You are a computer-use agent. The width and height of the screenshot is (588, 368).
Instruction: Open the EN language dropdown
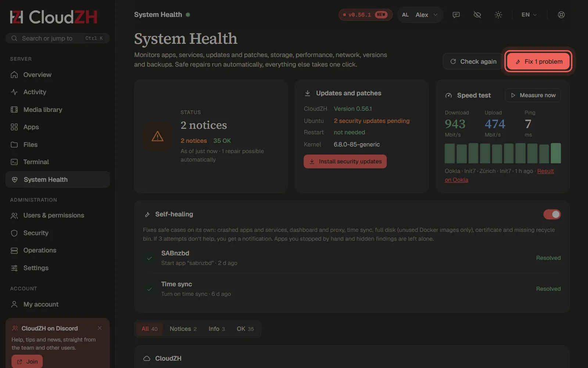[529, 15]
